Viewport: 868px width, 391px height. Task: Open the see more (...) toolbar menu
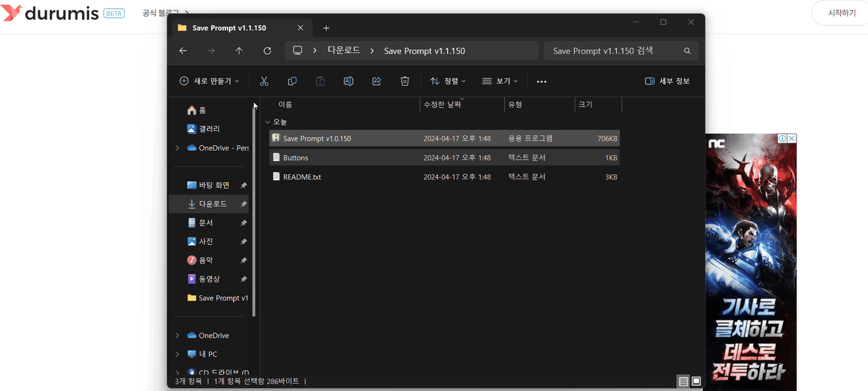[542, 81]
